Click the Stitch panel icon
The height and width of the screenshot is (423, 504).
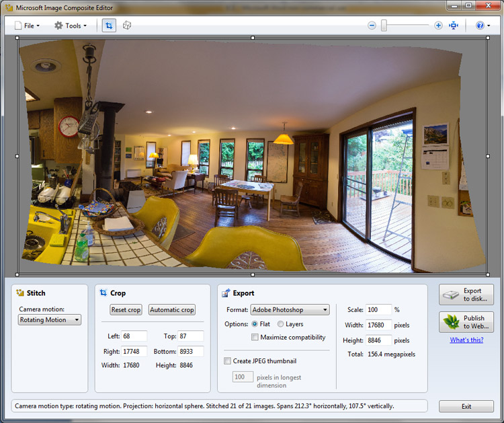pyautogui.click(x=20, y=293)
